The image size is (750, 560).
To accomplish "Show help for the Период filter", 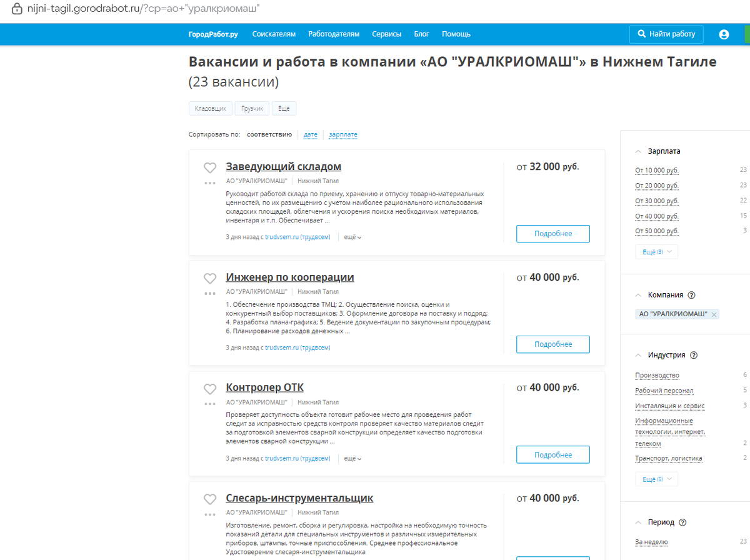I will 682,522.
